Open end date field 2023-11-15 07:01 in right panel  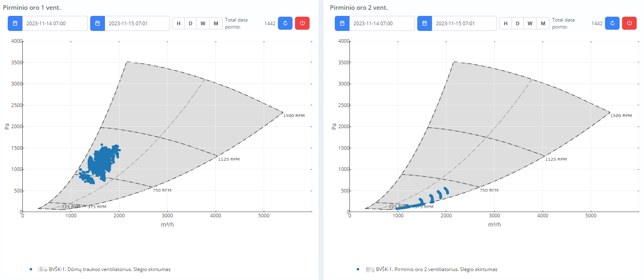click(464, 24)
